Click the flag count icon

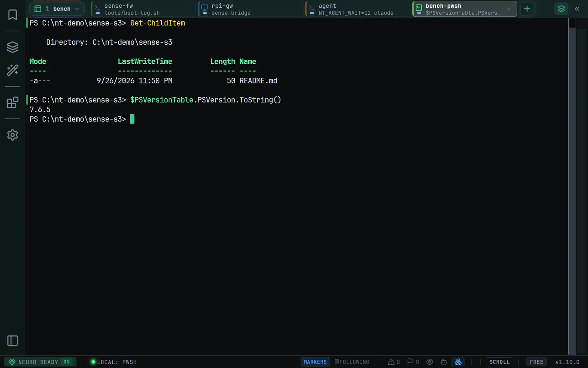pos(413,362)
